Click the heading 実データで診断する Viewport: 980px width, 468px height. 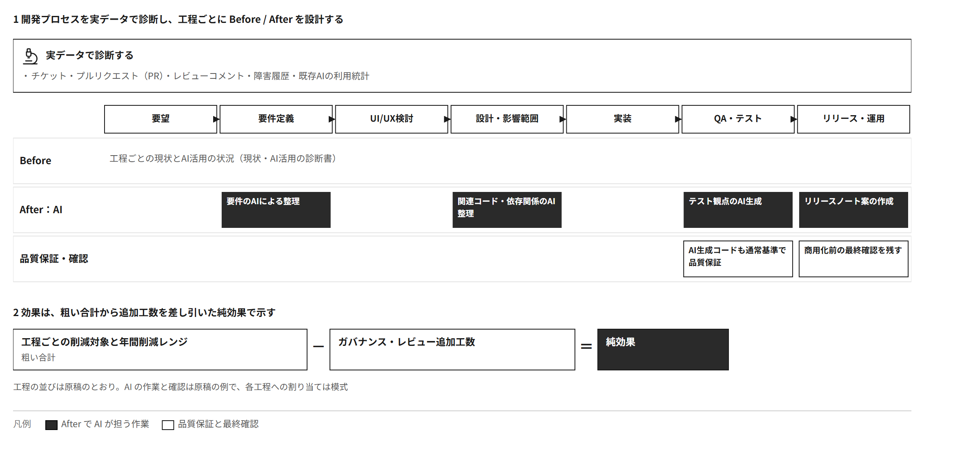point(89,56)
